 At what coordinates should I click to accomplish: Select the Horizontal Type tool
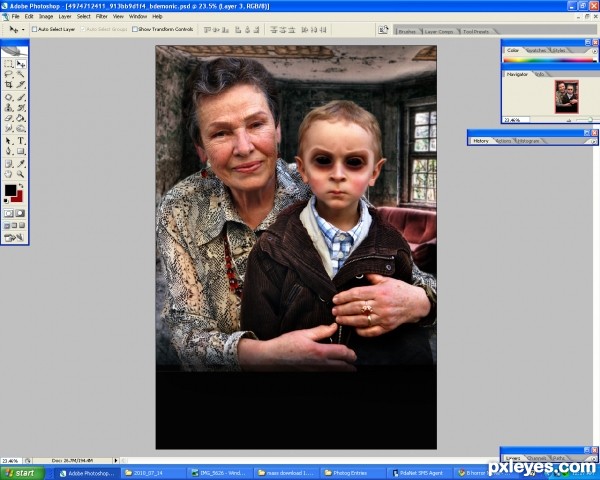coord(21,141)
